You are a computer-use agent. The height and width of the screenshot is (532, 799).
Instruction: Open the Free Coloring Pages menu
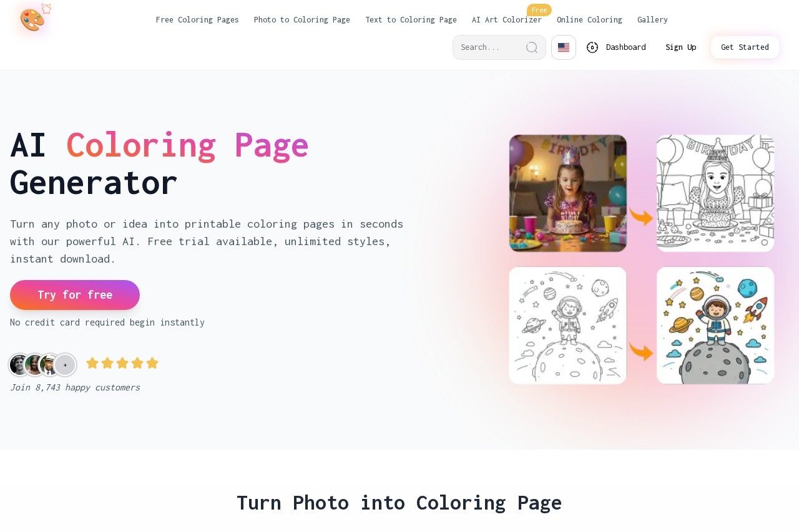[x=197, y=19]
